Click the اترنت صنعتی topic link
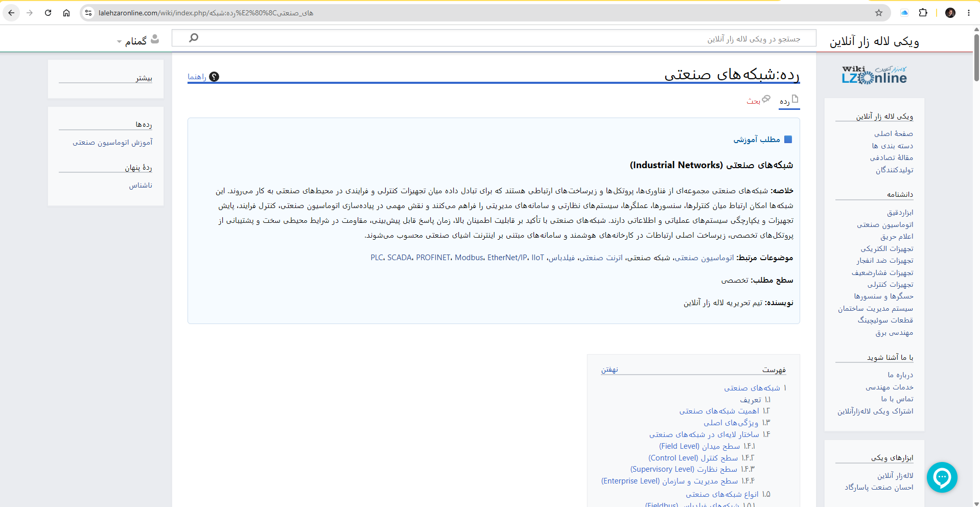The width and height of the screenshot is (980, 507). tap(601, 258)
